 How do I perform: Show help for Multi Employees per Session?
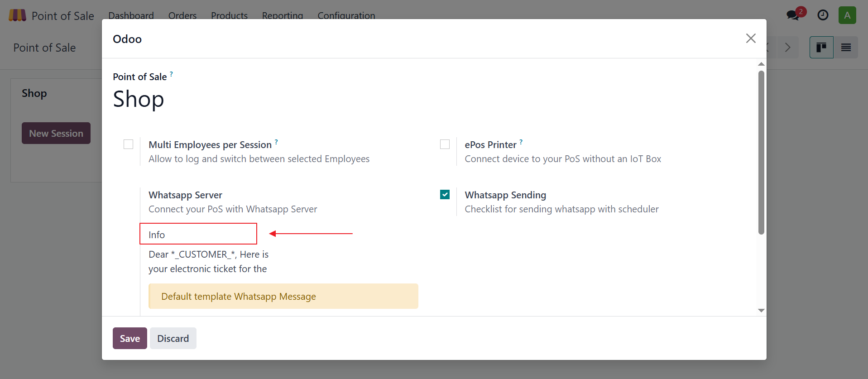276,142
